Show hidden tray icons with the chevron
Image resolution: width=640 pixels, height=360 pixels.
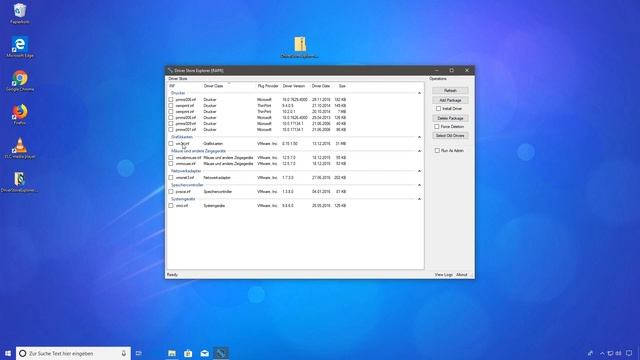tap(602, 353)
